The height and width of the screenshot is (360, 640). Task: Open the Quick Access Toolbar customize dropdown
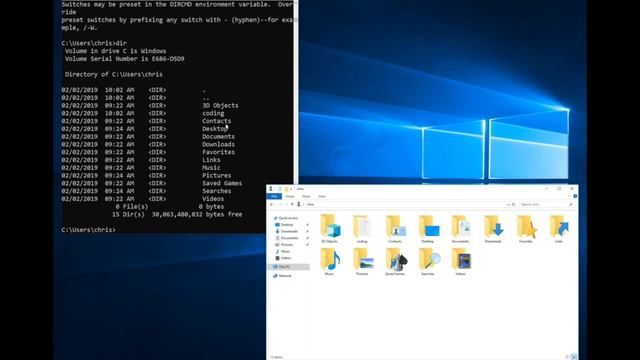click(291, 189)
